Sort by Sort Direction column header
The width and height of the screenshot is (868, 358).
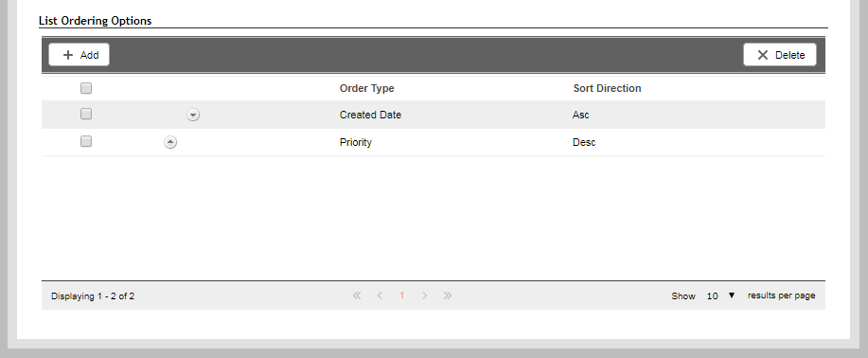(x=608, y=88)
